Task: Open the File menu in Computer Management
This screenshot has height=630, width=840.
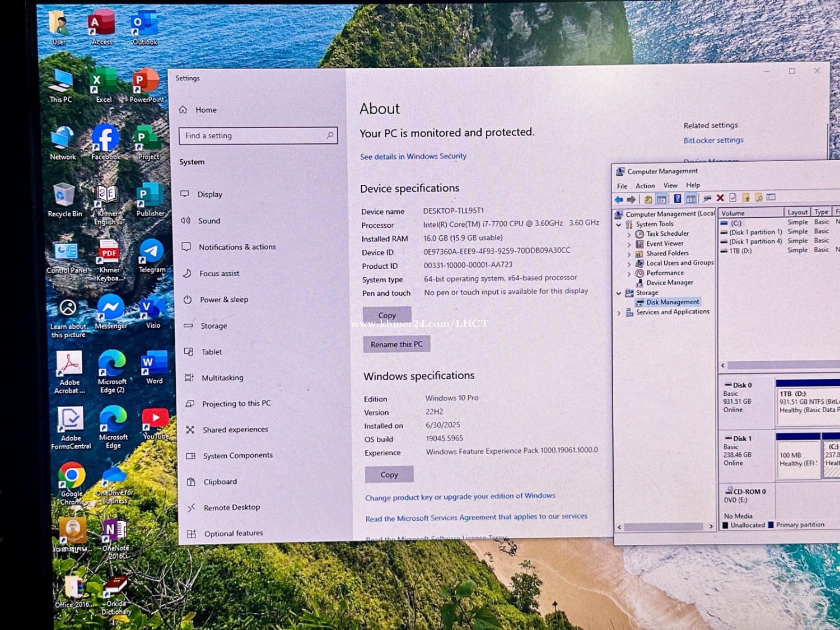Action: (x=622, y=186)
